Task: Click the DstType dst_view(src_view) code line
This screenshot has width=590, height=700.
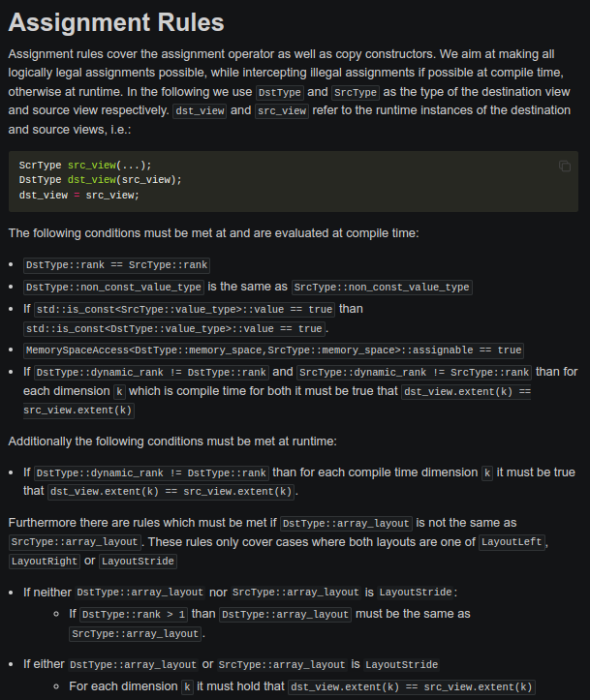Action: click(101, 180)
